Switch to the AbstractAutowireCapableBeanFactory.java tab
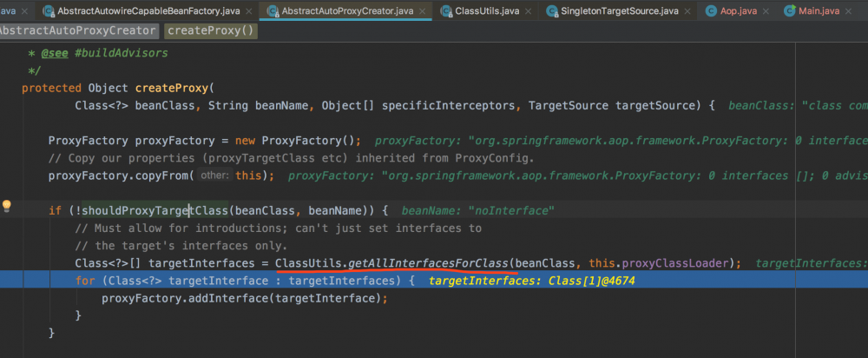Image resolution: width=868 pixels, height=358 pixels. pos(148,11)
